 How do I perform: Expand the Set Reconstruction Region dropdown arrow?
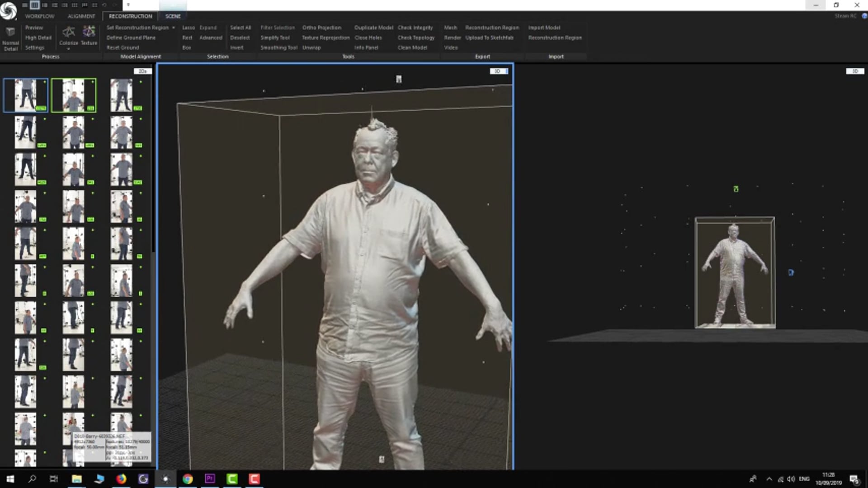[x=174, y=28]
